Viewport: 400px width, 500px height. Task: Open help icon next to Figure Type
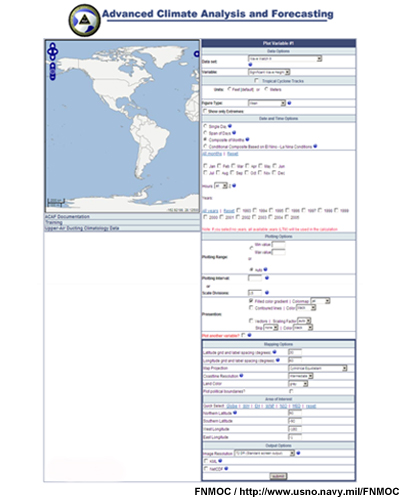(289, 103)
